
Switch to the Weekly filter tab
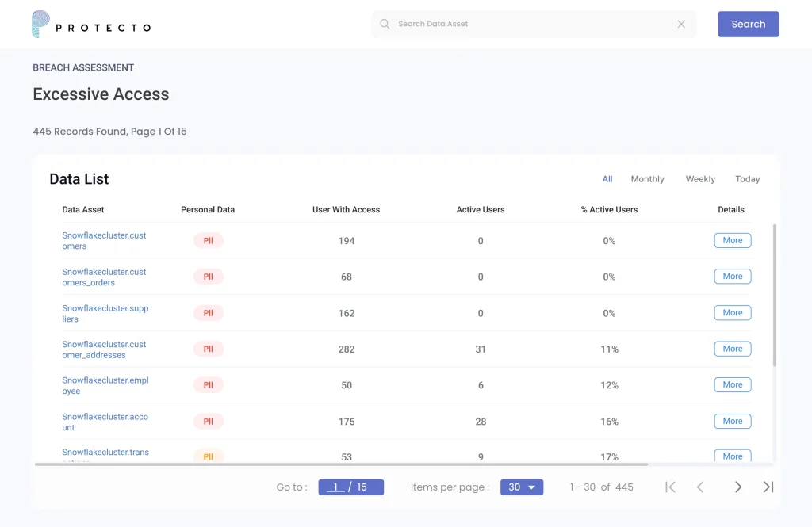coord(700,179)
